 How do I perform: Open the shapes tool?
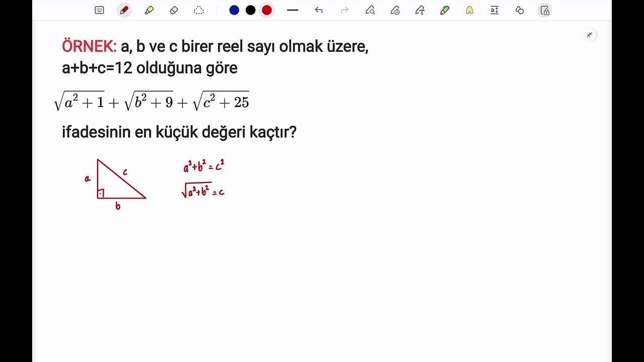tap(520, 10)
